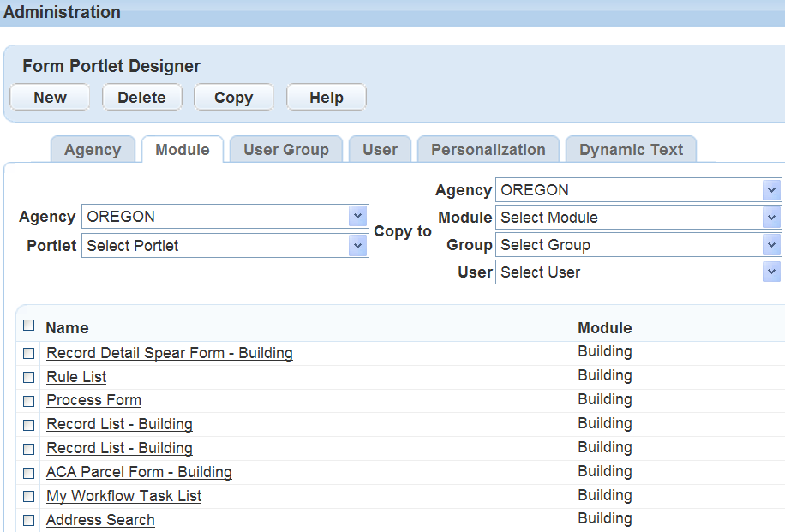Select the Dynamic Text tab
Image resolution: width=785 pixels, height=532 pixels.
tap(631, 150)
